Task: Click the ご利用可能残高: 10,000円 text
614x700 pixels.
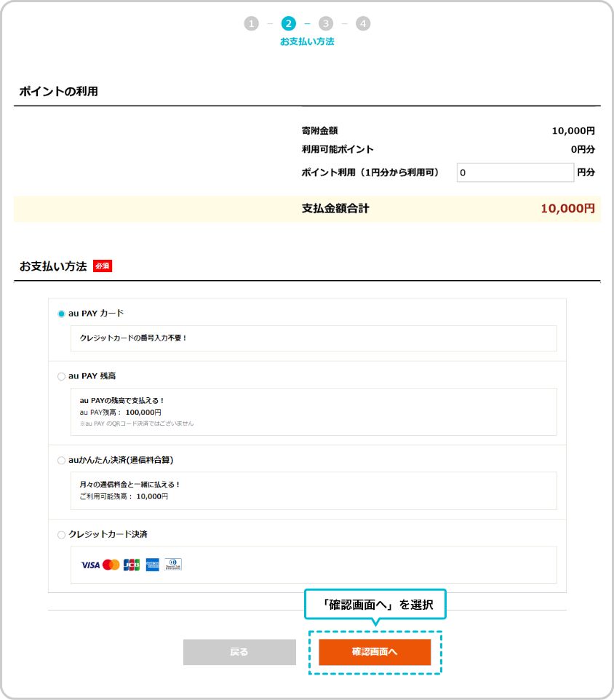Action: [124, 496]
